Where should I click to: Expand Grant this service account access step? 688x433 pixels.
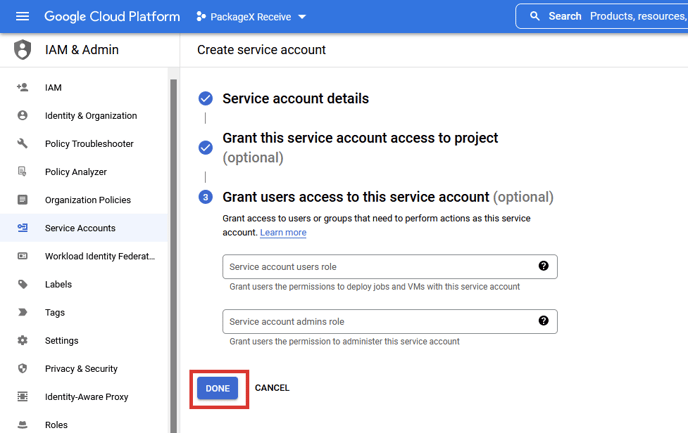pos(359,138)
